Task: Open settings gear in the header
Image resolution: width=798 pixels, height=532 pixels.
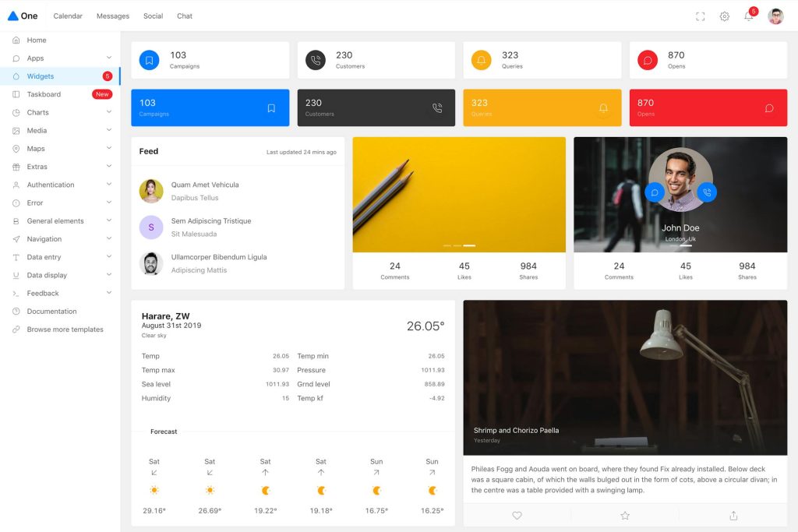Action: pos(724,16)
